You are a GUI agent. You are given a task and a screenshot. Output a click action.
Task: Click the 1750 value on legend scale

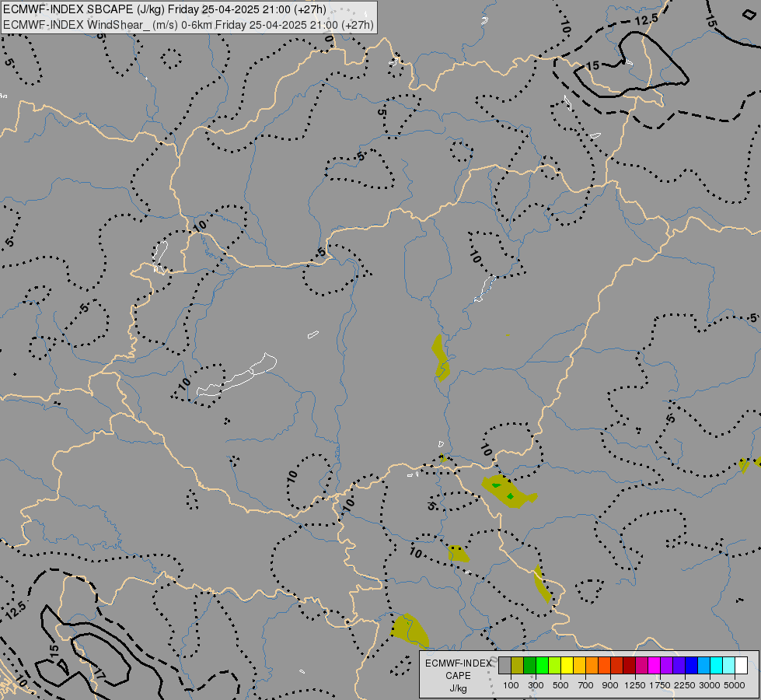(660, 685)
